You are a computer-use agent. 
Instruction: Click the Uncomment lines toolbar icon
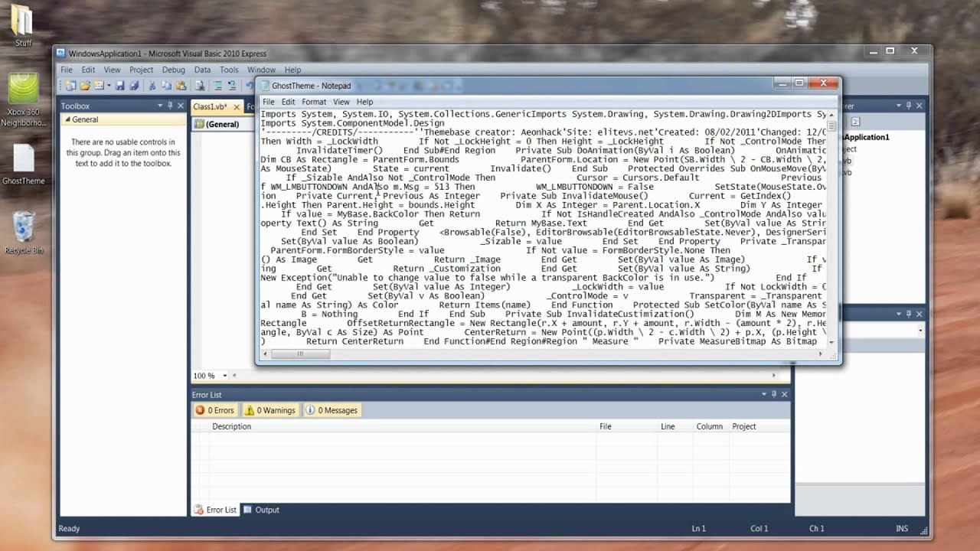(x=232, y=85)
